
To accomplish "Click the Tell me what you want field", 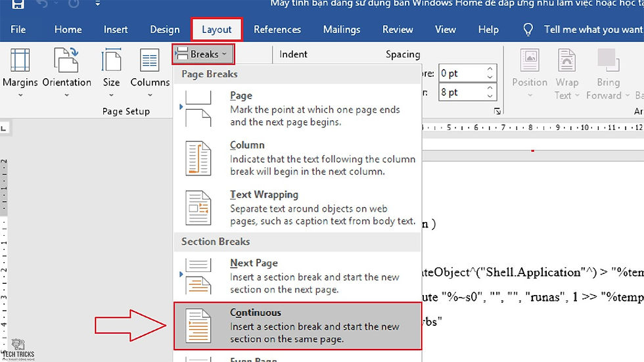I will point(593,30).
